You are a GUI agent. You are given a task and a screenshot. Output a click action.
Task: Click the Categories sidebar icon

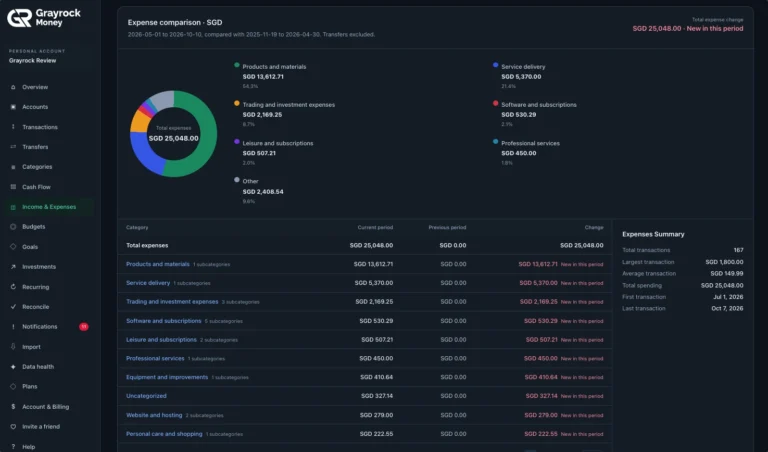13,167
